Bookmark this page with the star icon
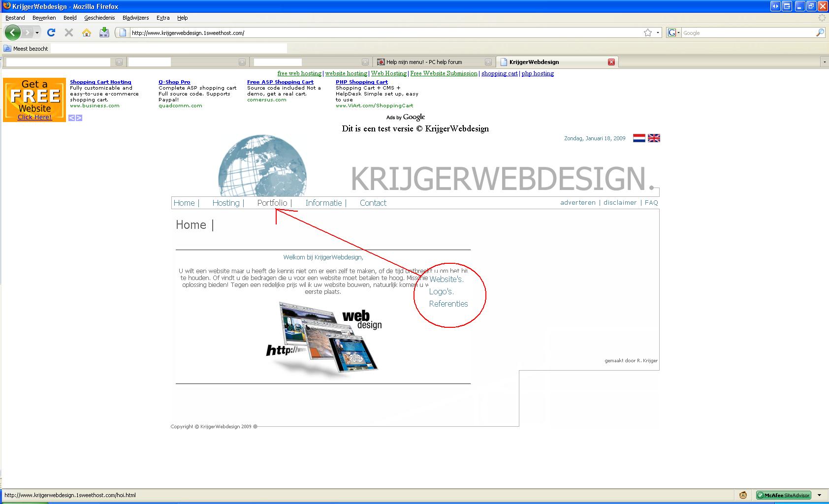 click(648, 32)
